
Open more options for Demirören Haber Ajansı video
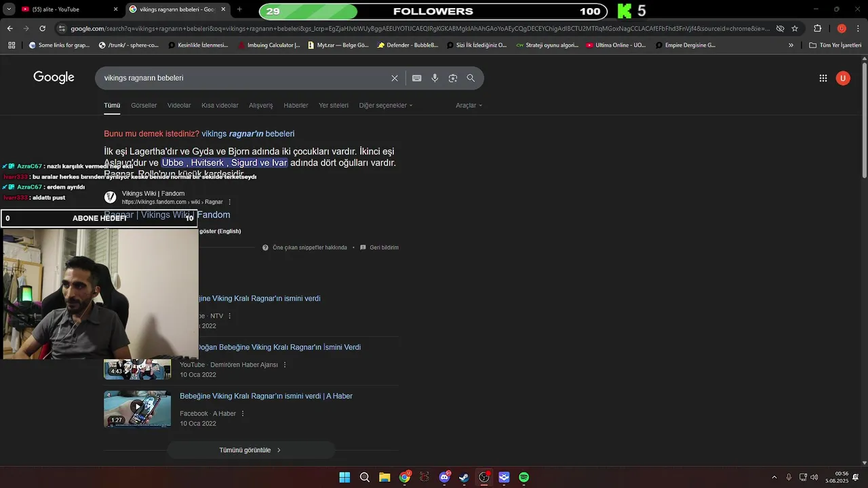[x=285, y=365]
